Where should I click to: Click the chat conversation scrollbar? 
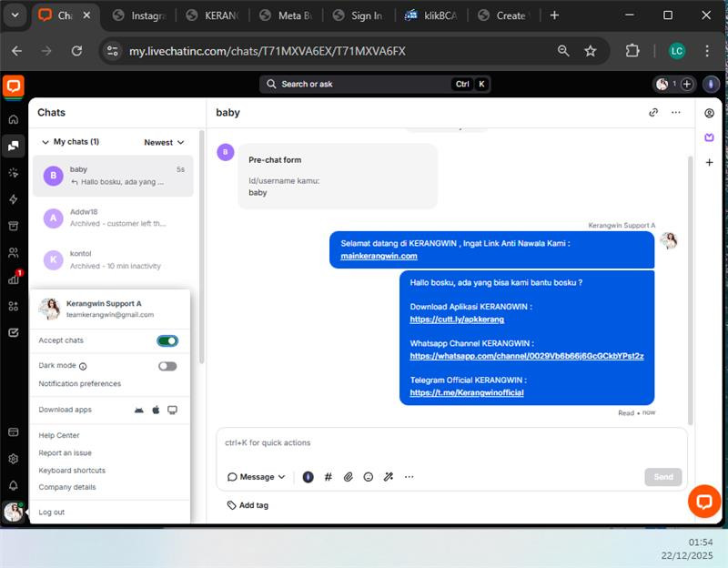(691, 290)
